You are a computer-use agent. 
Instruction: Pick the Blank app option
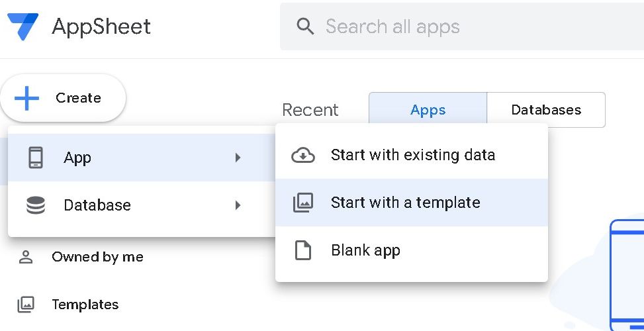pos(365,251)
